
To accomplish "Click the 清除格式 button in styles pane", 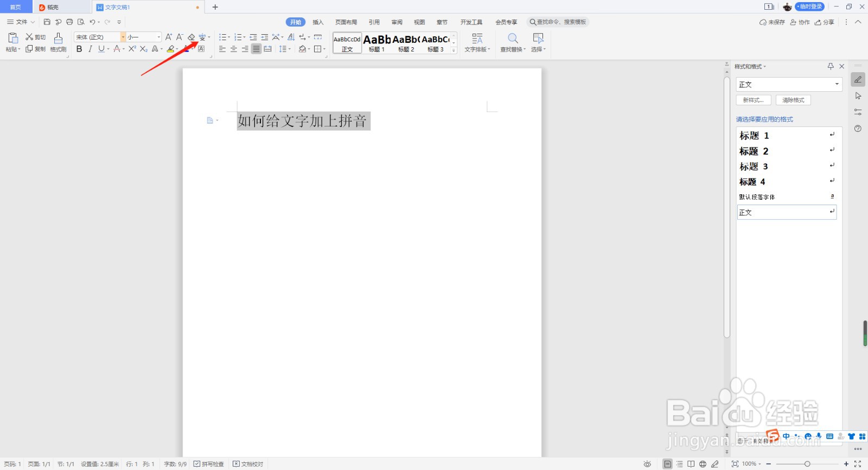I will pos(793,100).
